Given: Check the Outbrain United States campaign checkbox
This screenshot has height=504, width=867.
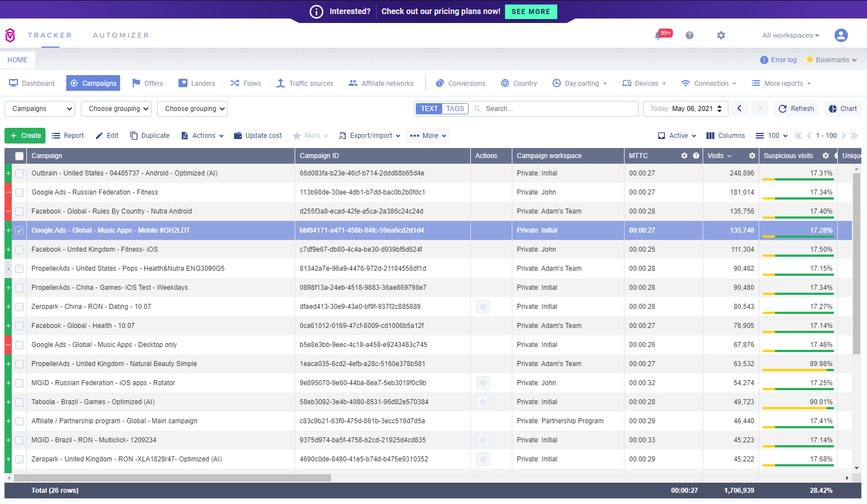Looking at the screenshot, I should (x=20, y=173).
